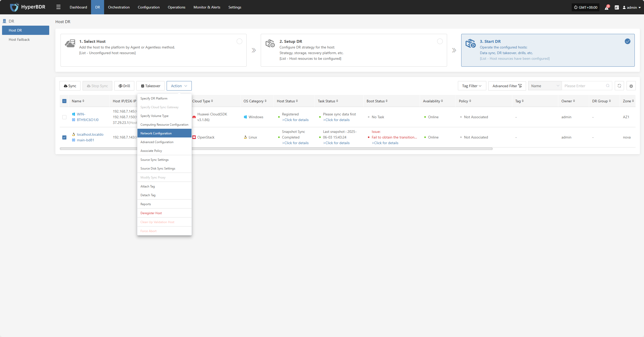The width and height of the screenshot is (644, 337).
Task: Click the Drill button
Action: (x=124, y=86)
